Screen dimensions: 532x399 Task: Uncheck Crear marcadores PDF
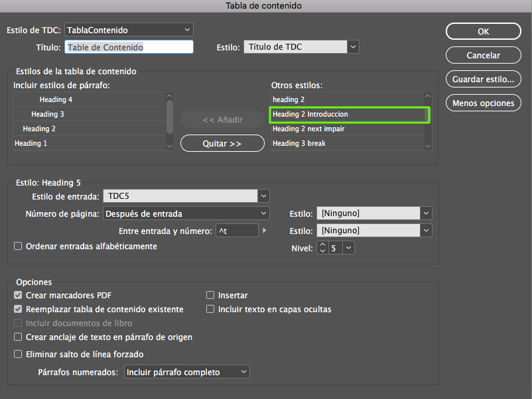coord(18,295)
